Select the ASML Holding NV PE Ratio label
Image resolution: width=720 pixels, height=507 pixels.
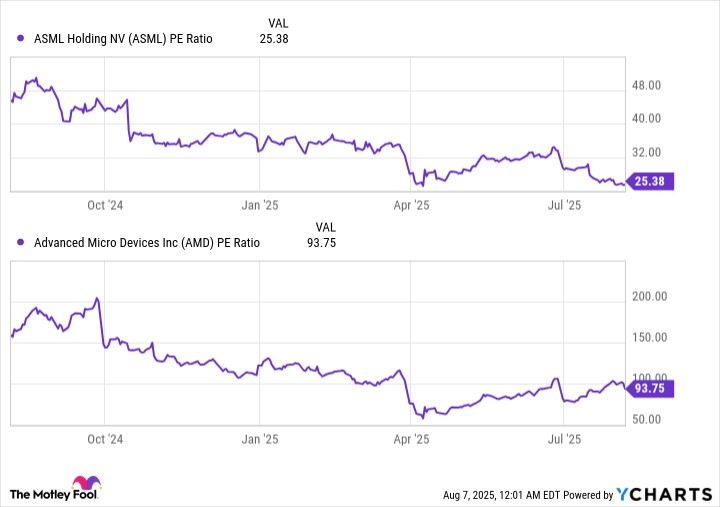(x=123, y=39)
